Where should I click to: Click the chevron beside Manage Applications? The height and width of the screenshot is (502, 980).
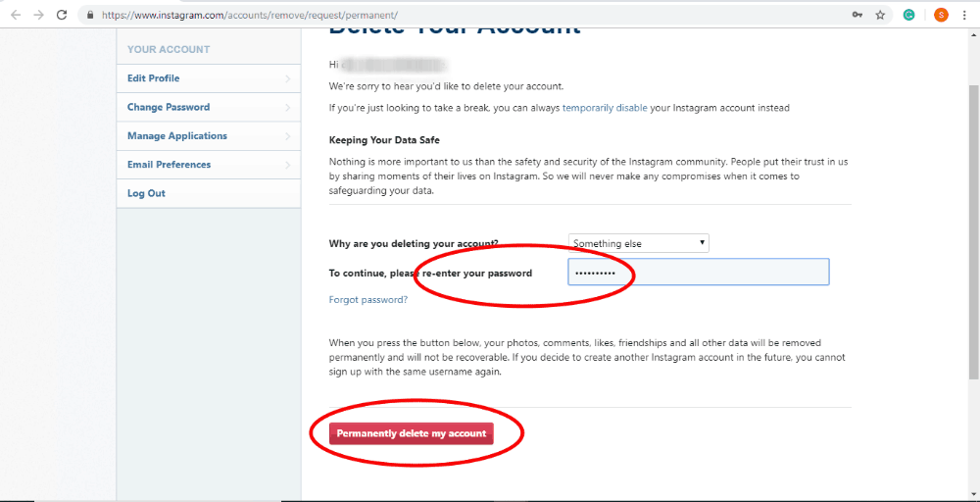287,136
